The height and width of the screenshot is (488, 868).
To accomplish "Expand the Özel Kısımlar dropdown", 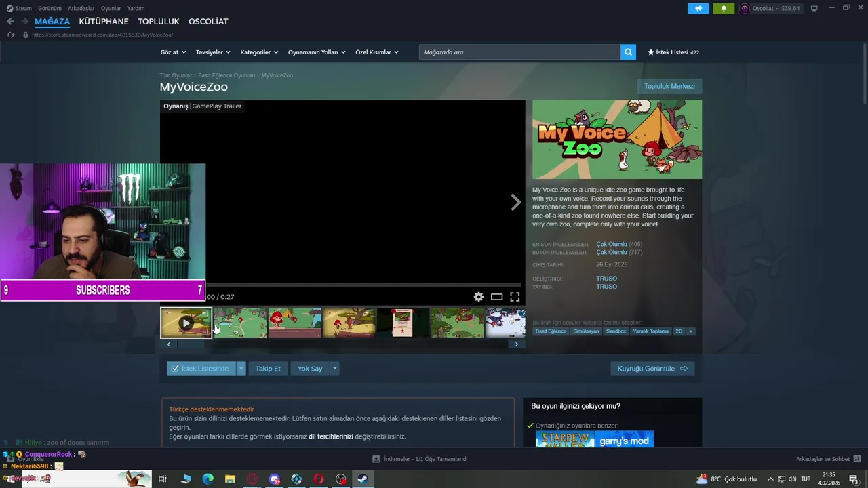I will 377,52.
